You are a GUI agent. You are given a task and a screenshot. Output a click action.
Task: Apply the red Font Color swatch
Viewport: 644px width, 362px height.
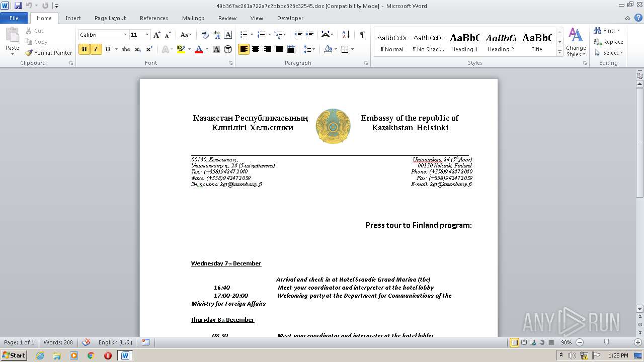click(x=199, y=49)
